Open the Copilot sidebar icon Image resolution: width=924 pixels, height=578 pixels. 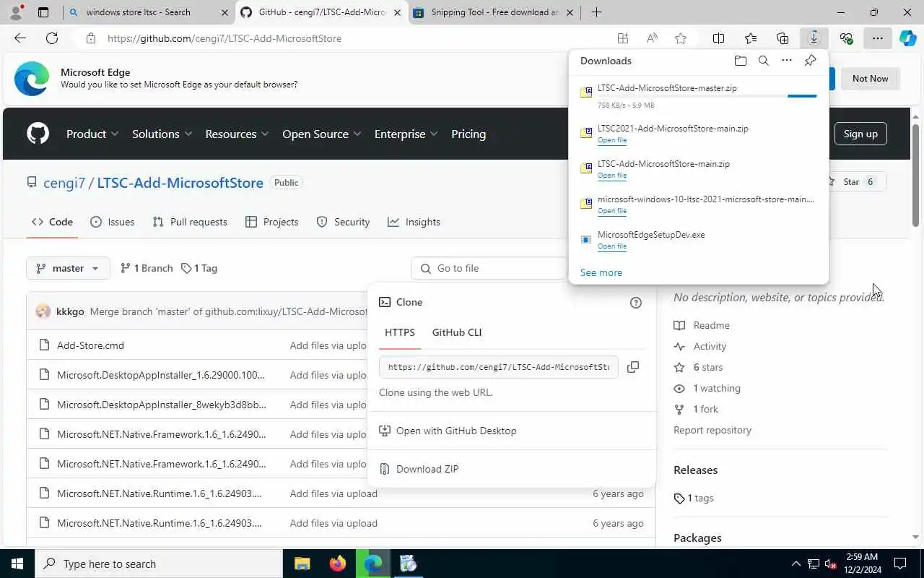908,38
